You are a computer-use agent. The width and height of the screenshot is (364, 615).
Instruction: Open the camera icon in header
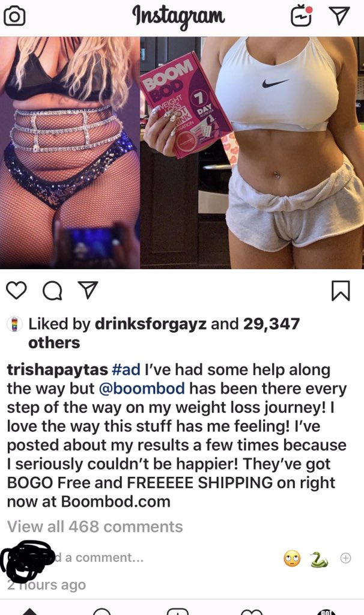14,16
